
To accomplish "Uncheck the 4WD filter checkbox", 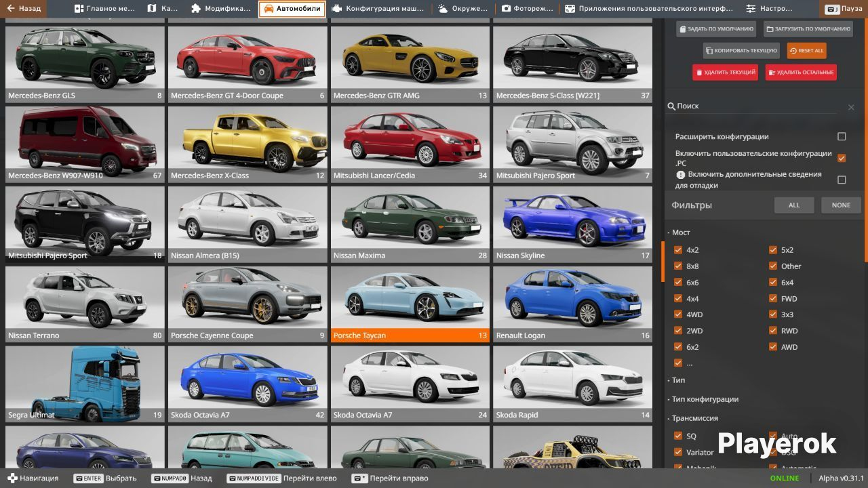I will (678, 314).
